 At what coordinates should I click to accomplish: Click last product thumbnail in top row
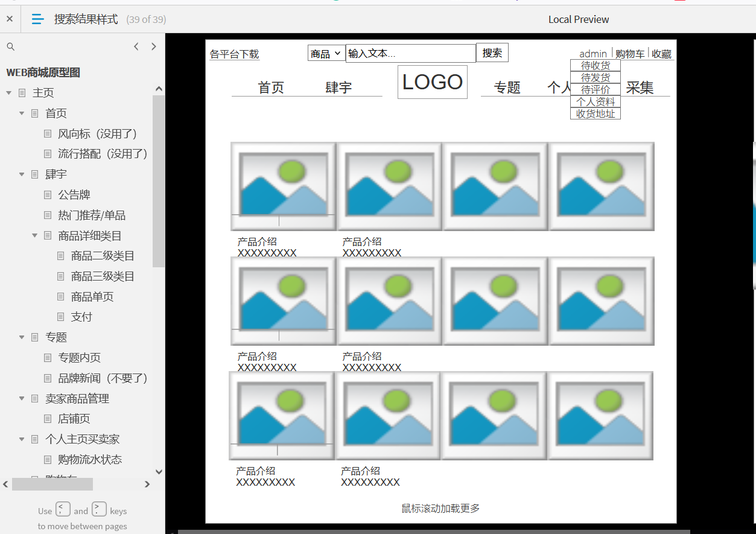coord(602,186)
